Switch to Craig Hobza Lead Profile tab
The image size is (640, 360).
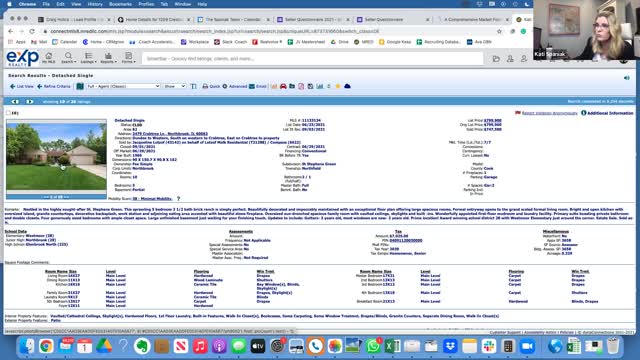74,19
